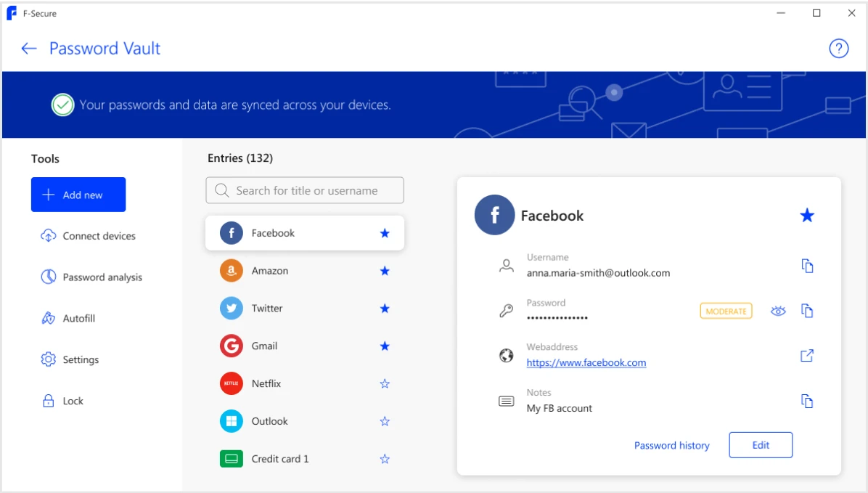Copy the username with its copy icon

pos(807,266)
